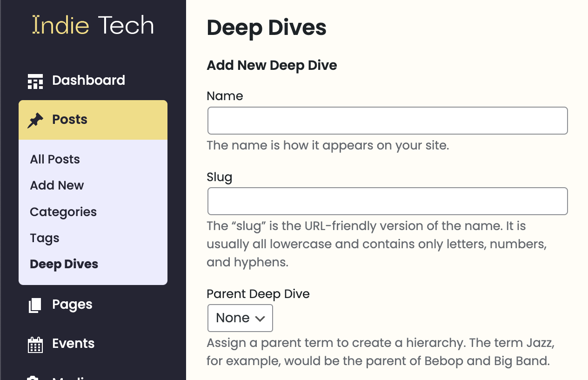588x380 pixels.
Task: Click the Dashboard grid icon
Action: pos(35,81)
